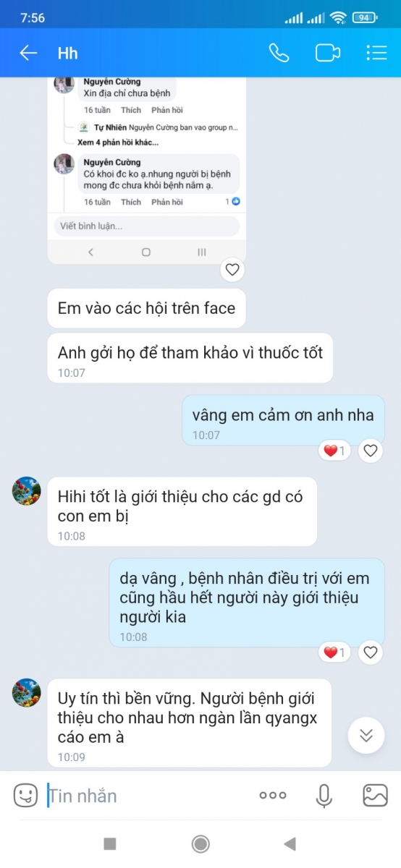Toggle heart on "vâng em cảm ơn anh nha" message
Viewport: 401px width, 868px height.
371,451
